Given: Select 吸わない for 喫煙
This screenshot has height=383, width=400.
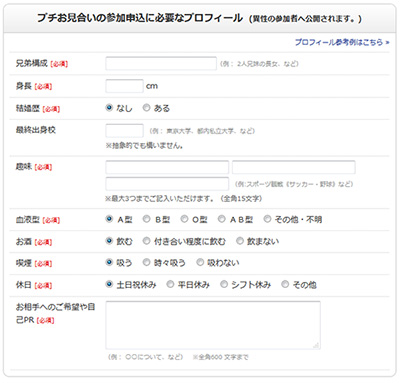Looking at the screenshot, I should pyautogui.click(x=200, y=262).
